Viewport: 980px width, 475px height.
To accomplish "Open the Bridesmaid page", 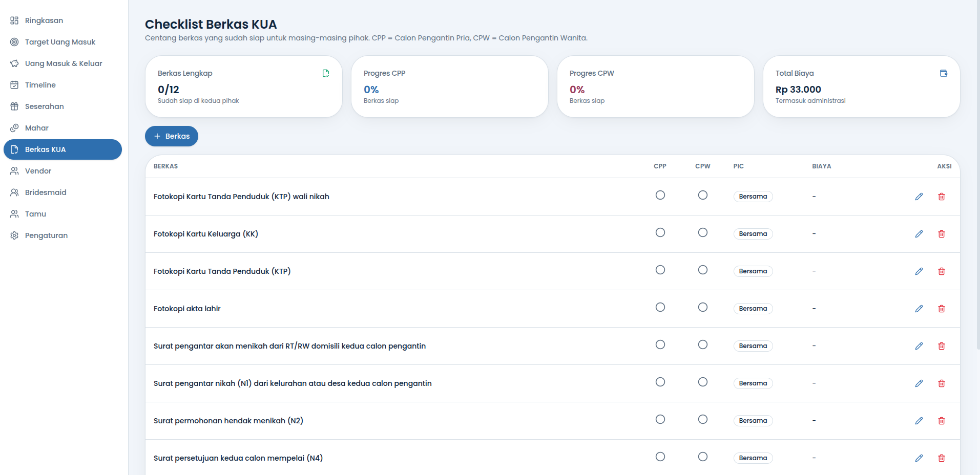I will (62, 192).
